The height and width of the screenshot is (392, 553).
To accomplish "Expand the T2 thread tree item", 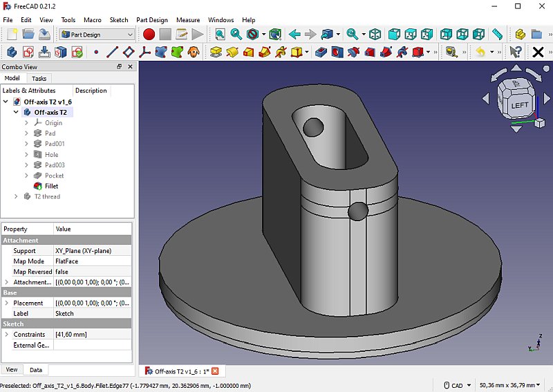I will pyautogui.click(x=16, y=196).
